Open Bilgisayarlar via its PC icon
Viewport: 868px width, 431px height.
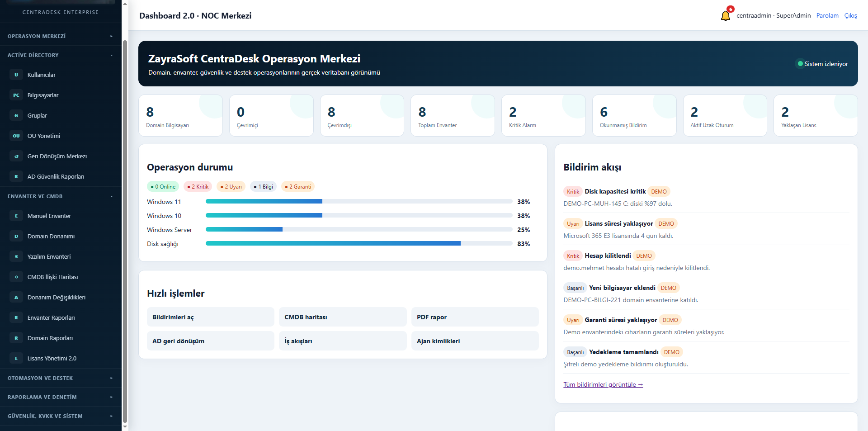pyautogui.click(x=16, y=95)
